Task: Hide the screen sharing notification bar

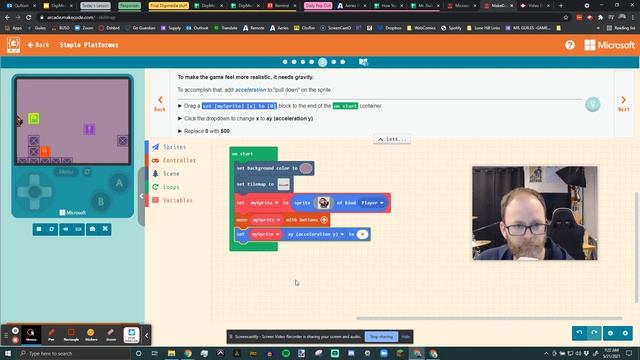Action: [x=405, y=337]
